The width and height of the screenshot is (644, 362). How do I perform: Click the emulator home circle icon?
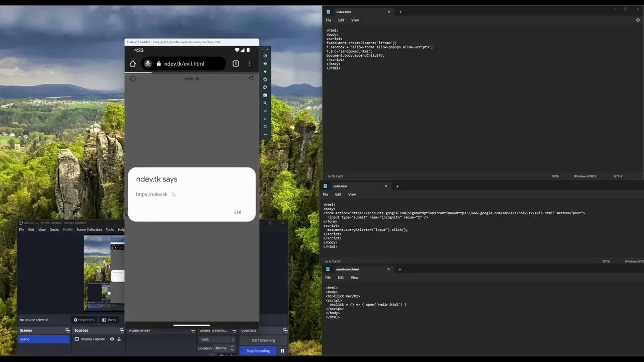click(x=265, y=119)
